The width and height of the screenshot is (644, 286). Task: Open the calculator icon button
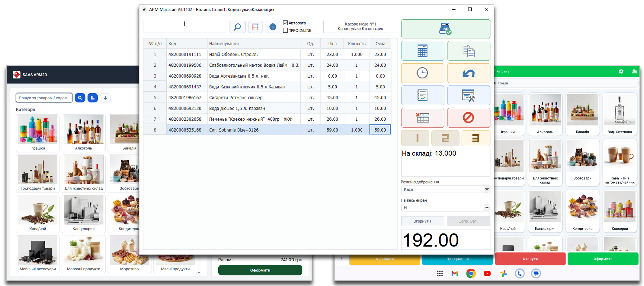(422, 51)
